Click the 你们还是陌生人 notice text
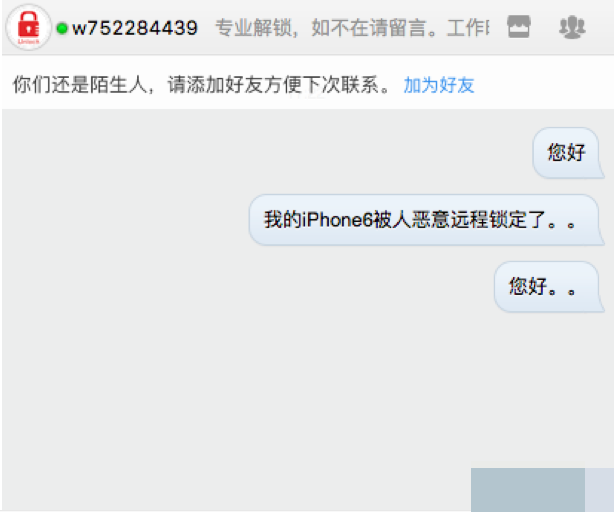 click(x=79, y=85)
